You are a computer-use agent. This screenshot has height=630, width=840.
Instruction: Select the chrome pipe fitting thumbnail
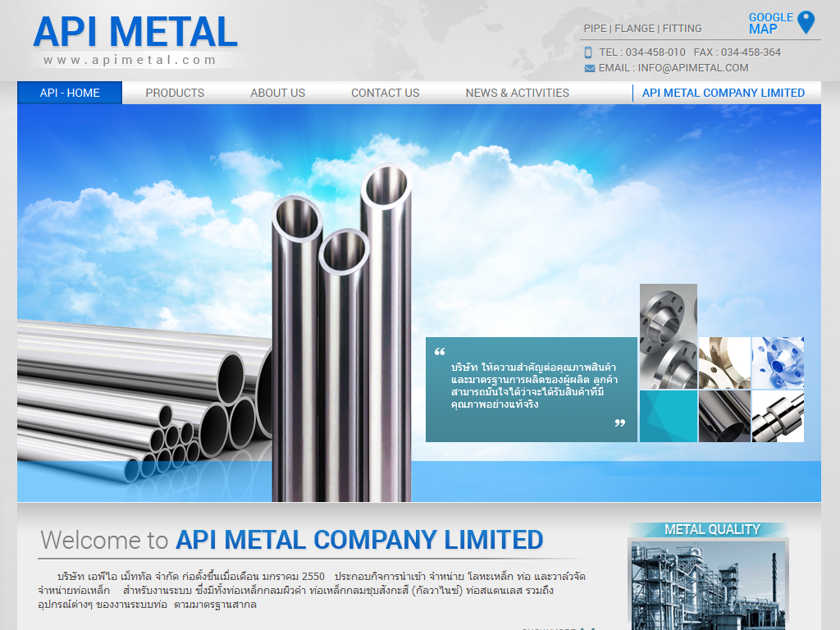778,416
